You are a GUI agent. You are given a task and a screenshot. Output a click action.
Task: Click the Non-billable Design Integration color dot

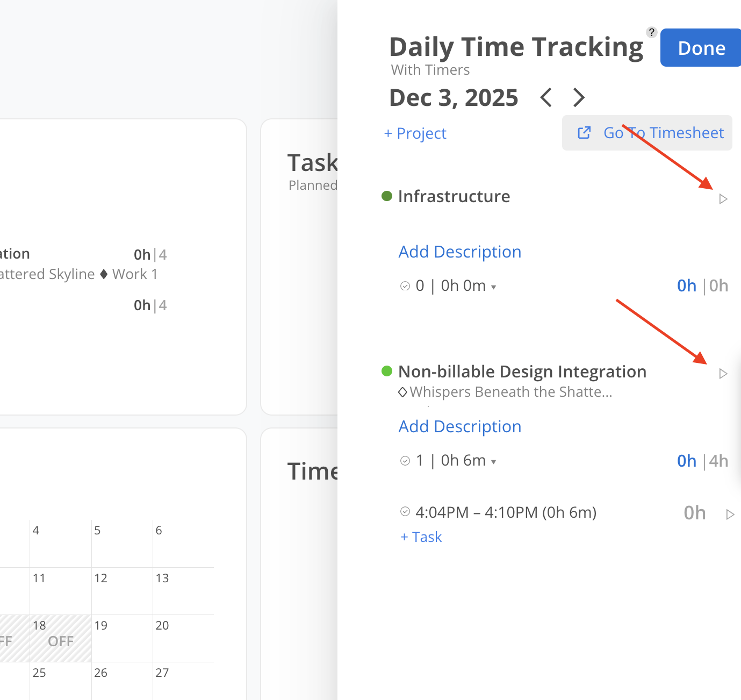click(x=387, y=371)
